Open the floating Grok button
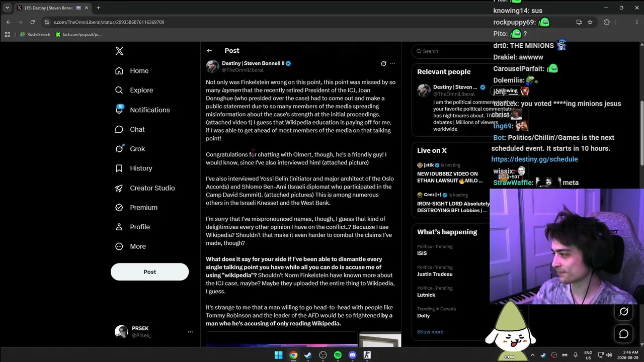Viewport: 644px width, 362px height. tap(624, 312)
